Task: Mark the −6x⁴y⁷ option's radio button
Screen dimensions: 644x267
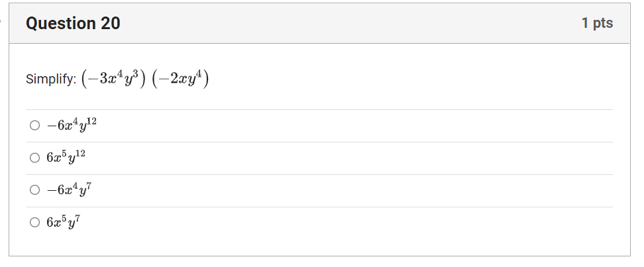Action: 35,189
